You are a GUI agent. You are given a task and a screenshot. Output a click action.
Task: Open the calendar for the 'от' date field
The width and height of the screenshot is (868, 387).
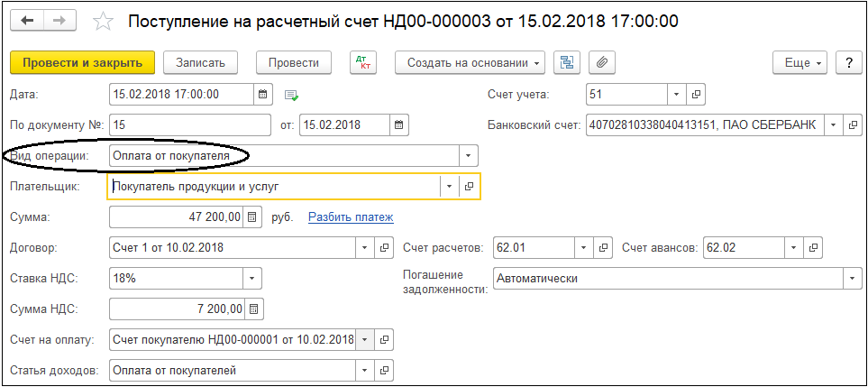click(398, 125)
